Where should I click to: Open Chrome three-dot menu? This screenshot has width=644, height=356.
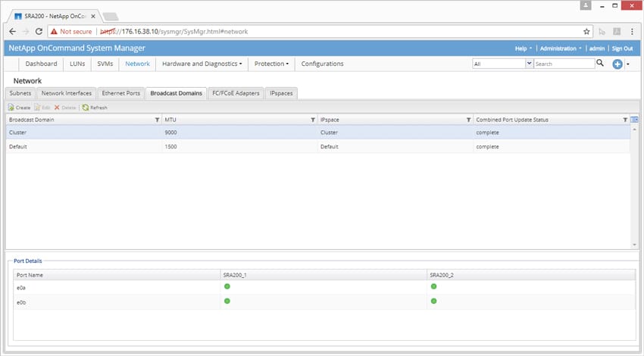tap(632, 32)
